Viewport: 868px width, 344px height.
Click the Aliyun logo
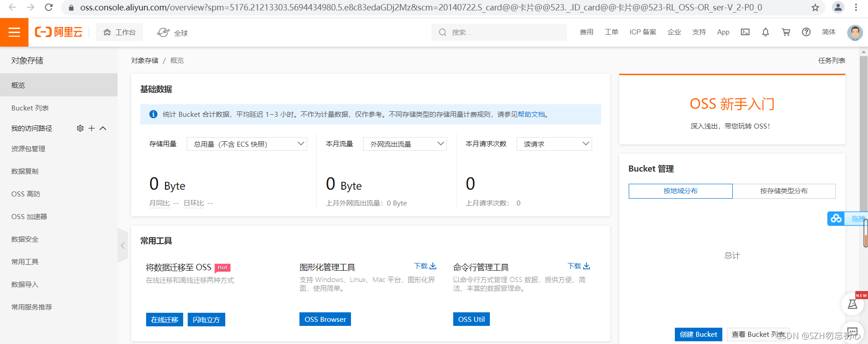coord(59,32)
